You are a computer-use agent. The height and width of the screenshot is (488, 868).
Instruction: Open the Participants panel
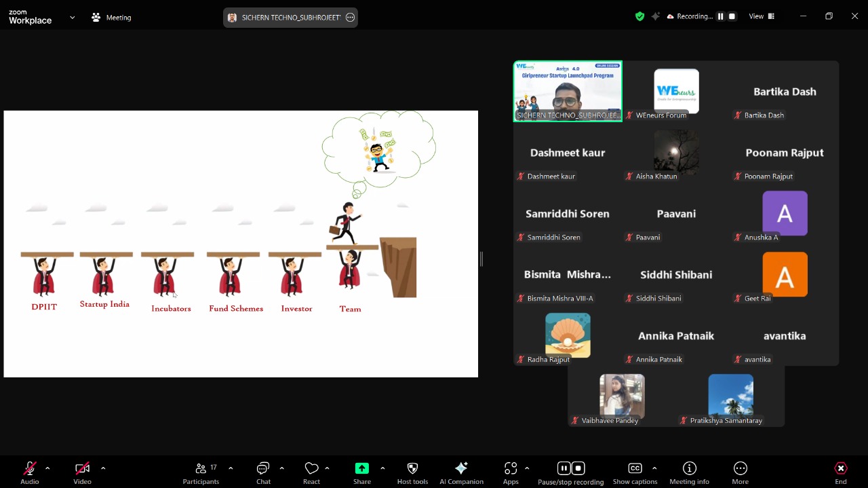tap(201, 472)
